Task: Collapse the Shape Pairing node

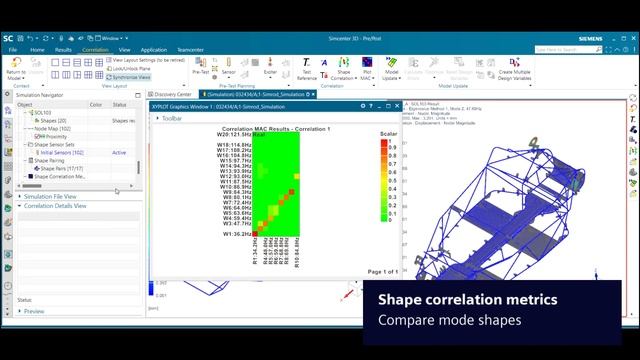Action: point(25,160)
